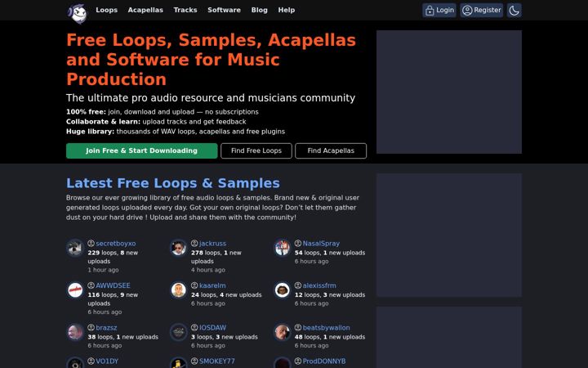This screenshot has height=368, width=588.
Task: Open the beatsbywallon user link
Action: [326, 328]
